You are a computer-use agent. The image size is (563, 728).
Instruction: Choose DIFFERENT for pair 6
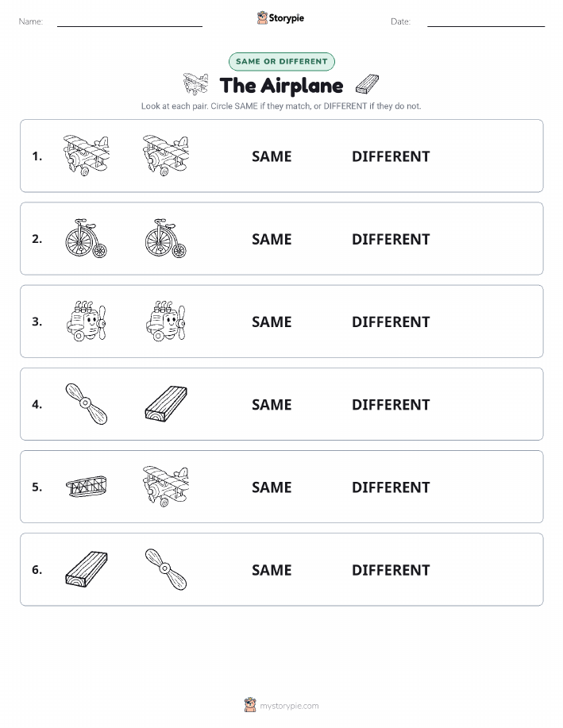pos(391,570)
